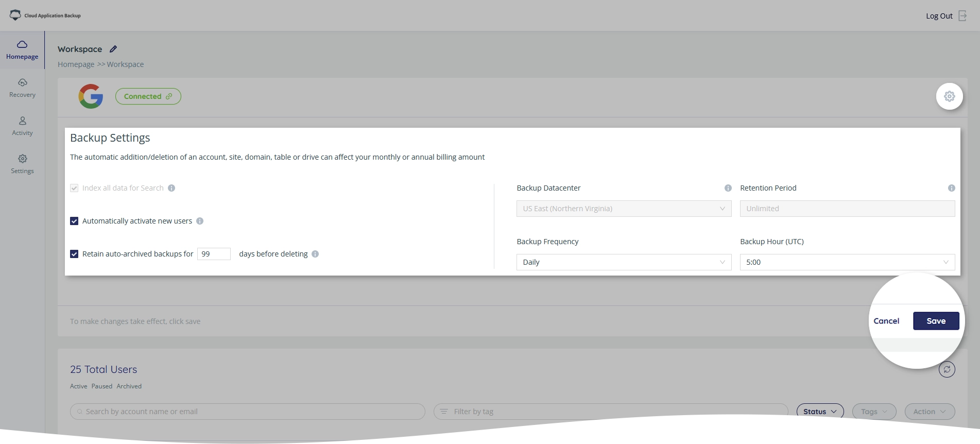Show info for Automatically activate new users
The height and width of the screenshot is (444, 980).
pos(200,221)
